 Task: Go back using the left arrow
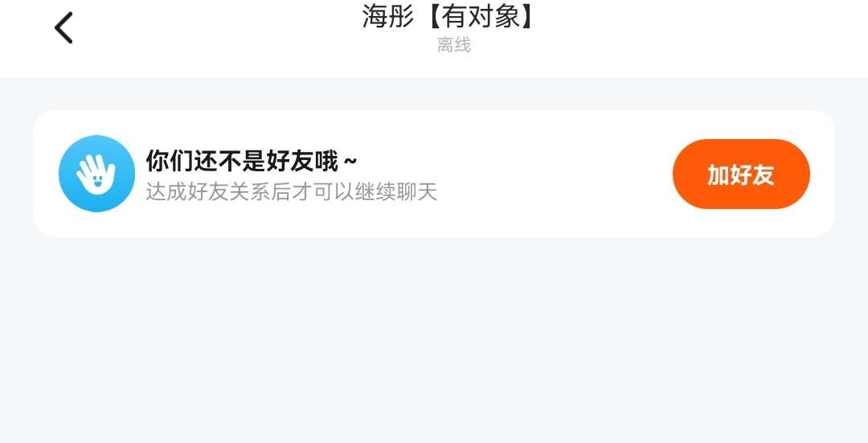point(63,27)
